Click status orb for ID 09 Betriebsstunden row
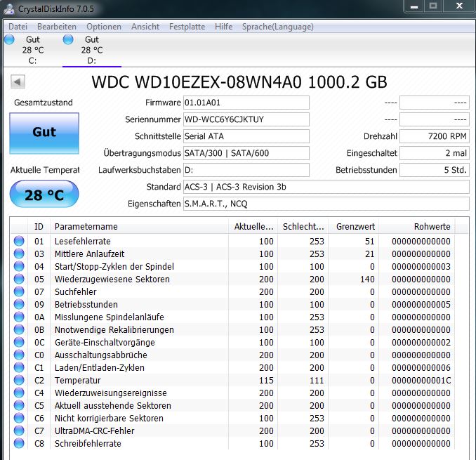 click(19, 304)
